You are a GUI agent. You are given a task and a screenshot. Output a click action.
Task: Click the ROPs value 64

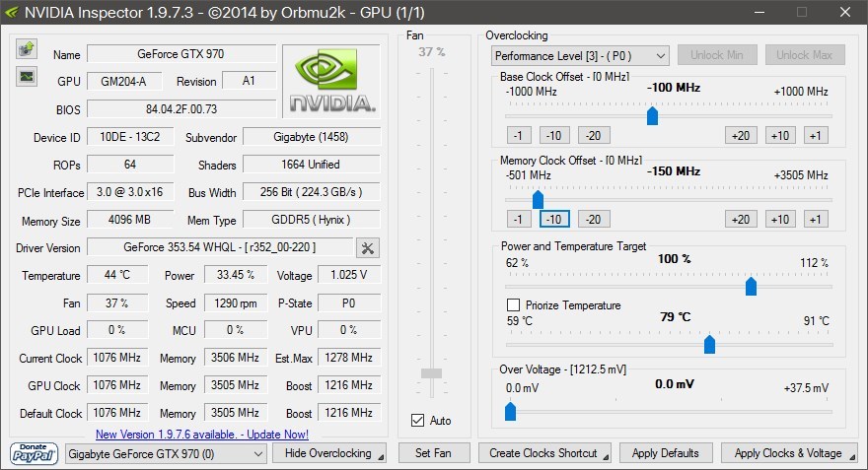click(x=130, y=165)
